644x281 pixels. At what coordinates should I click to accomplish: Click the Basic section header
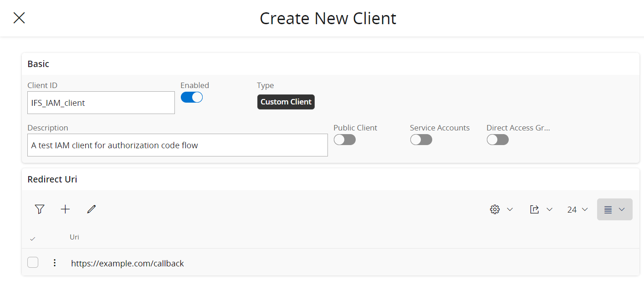38,64
